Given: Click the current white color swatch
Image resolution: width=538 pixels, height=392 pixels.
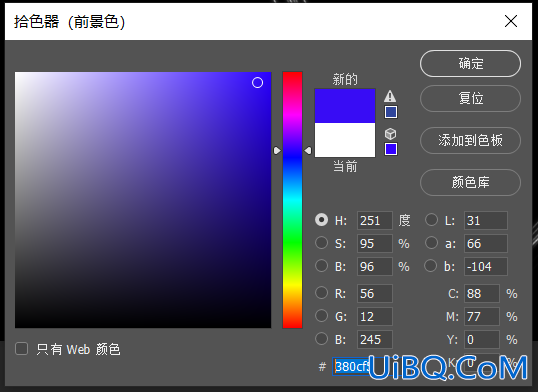Looking at the screenshot, I should click(345, 140).
